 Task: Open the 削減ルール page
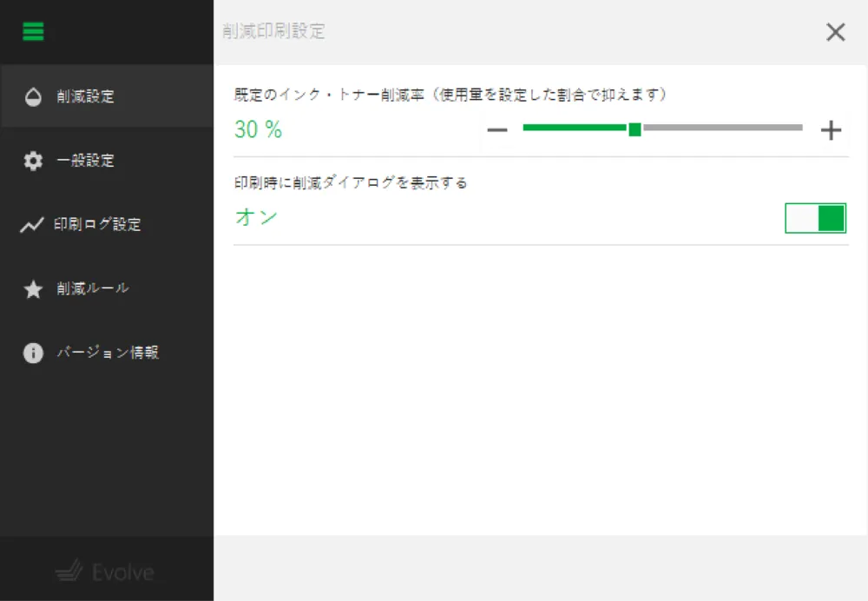(x=107, y=288)
